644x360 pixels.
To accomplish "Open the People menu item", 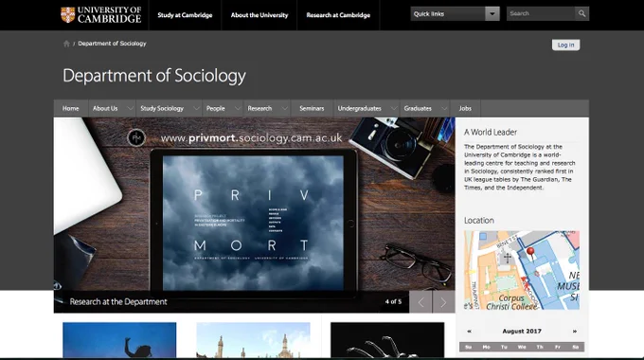I will (216, 109).
